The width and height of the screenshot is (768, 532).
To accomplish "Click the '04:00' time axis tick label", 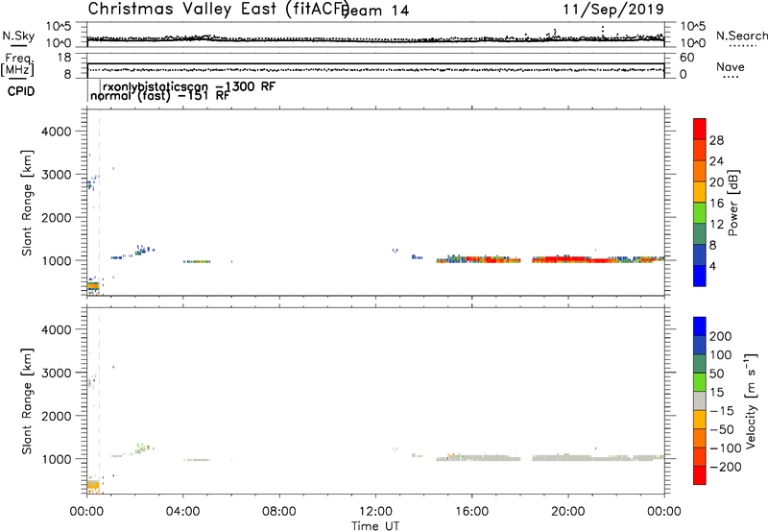I will pyautogui.click(x=182, y=512).
